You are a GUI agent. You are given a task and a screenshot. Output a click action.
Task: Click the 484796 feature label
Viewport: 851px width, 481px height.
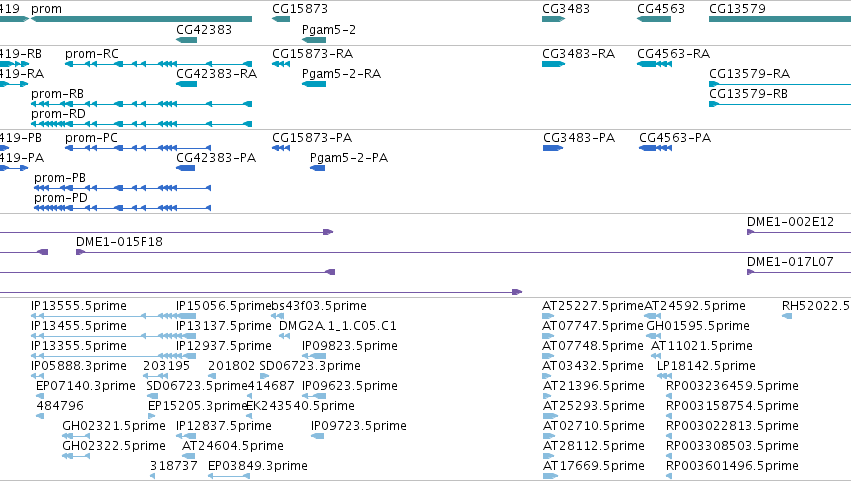[60, 407]
